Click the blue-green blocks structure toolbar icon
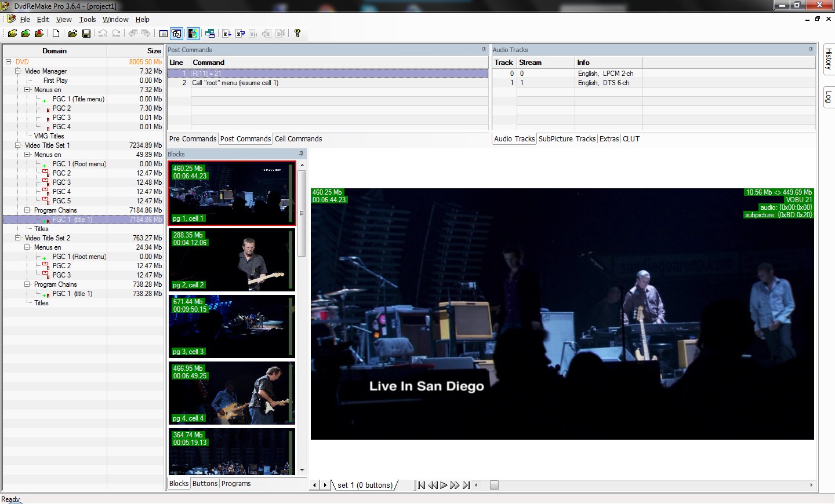Image resolution: width=835 pixels, height=504 pixels. 210,34
